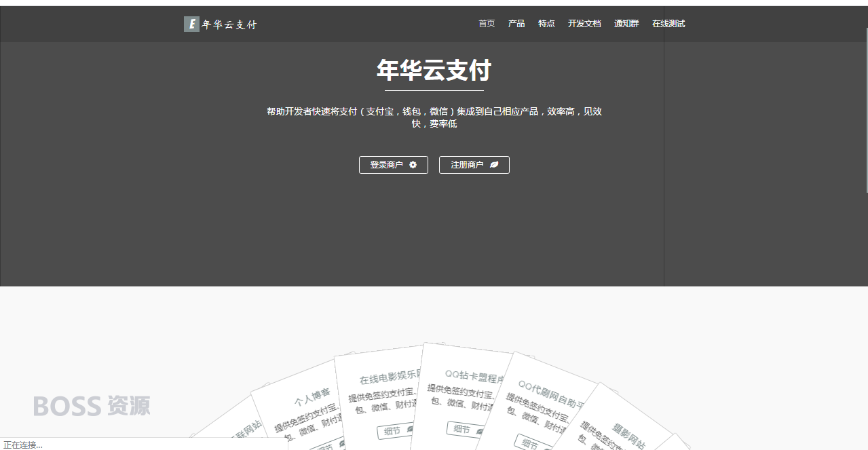Open the 开发文档 navigation link
Image resolution: width=868 pixels, height=450 pixels.
[584, 24]
